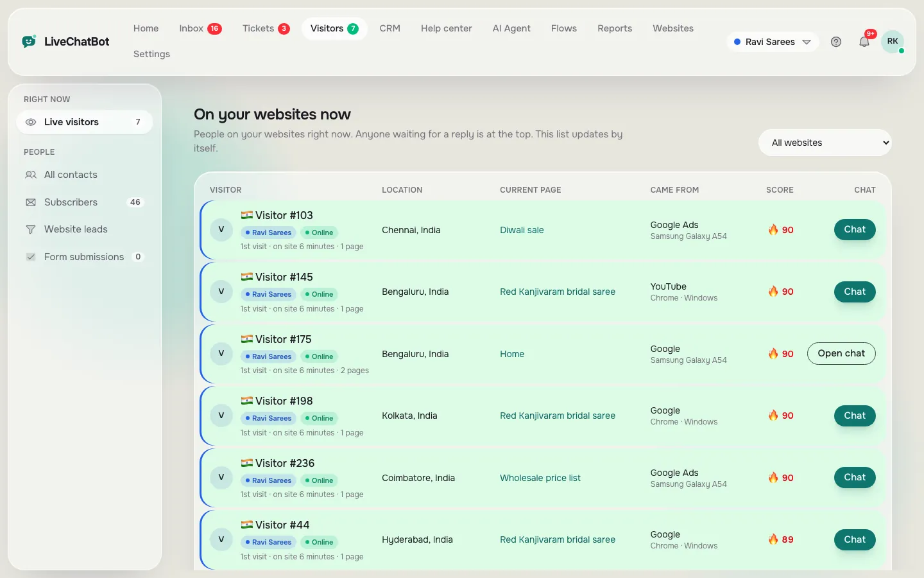Image resolution: width=924 pixels, height=578 pixels.
Task: Click the avatar of Visitor #236
Action: 221,478
